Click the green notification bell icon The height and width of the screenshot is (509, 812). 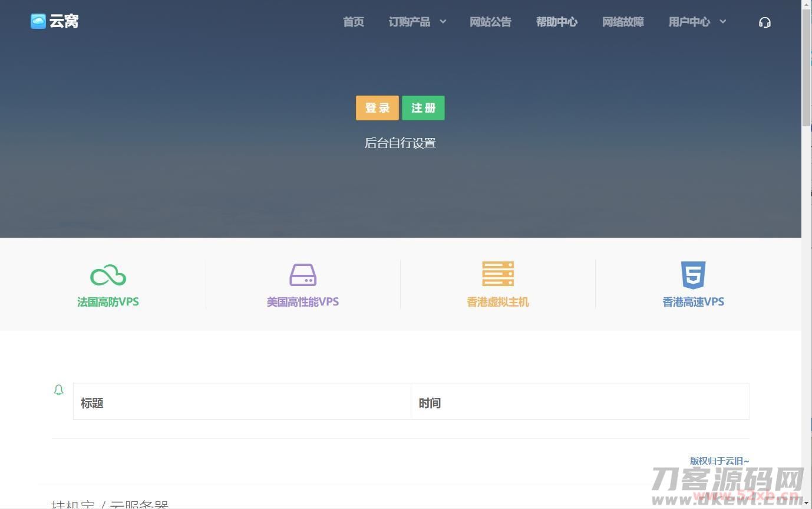[x=58, y=390]
